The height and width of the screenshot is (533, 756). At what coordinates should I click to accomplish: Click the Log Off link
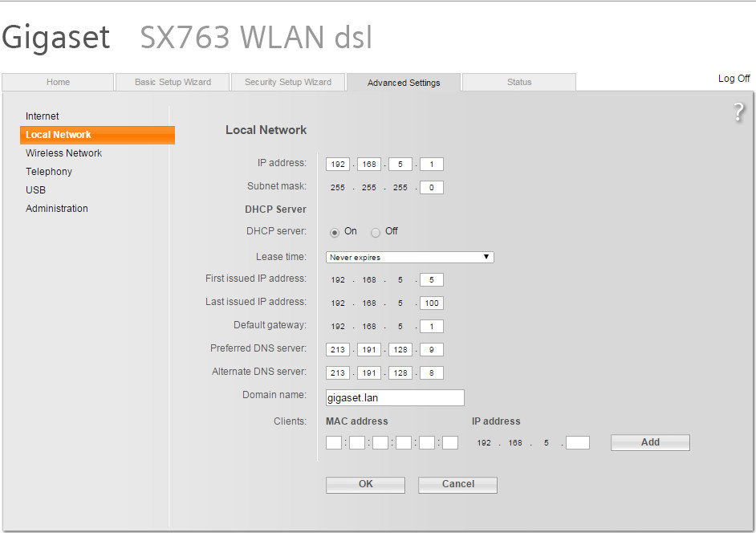pos(734,79)
